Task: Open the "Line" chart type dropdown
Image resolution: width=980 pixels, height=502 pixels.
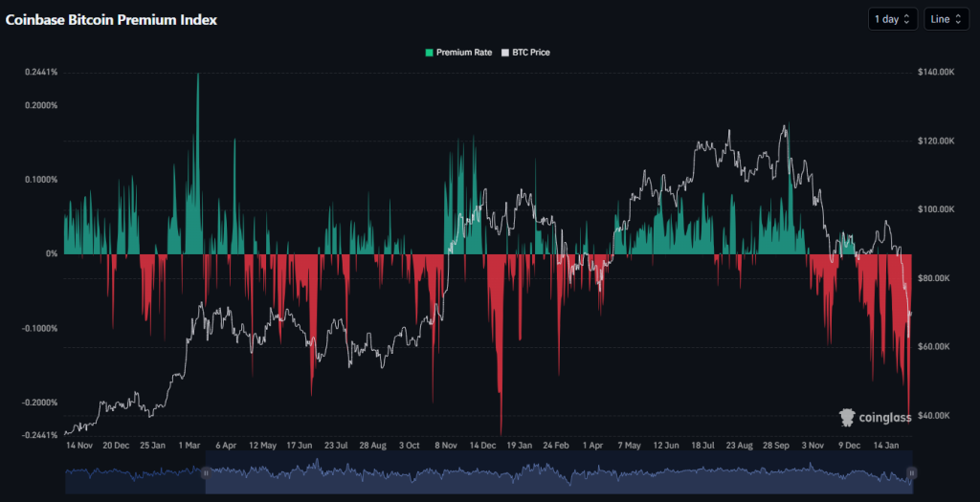Action: 946,19
